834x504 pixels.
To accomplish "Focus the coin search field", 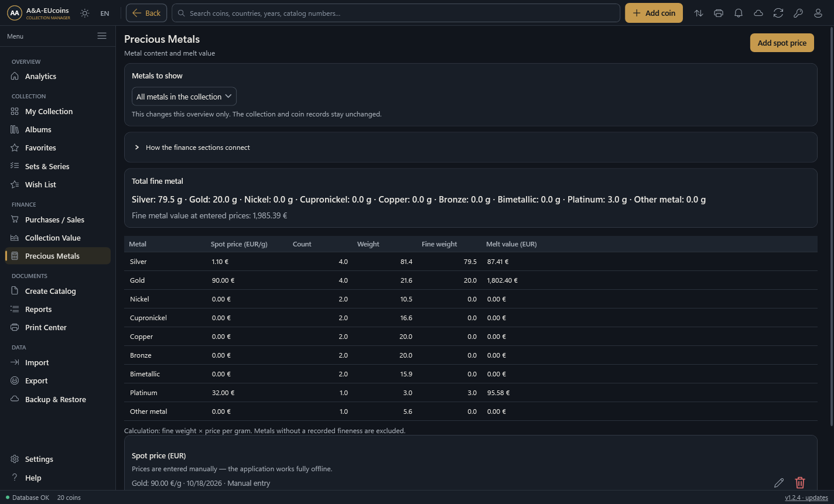I will [396, 13].
